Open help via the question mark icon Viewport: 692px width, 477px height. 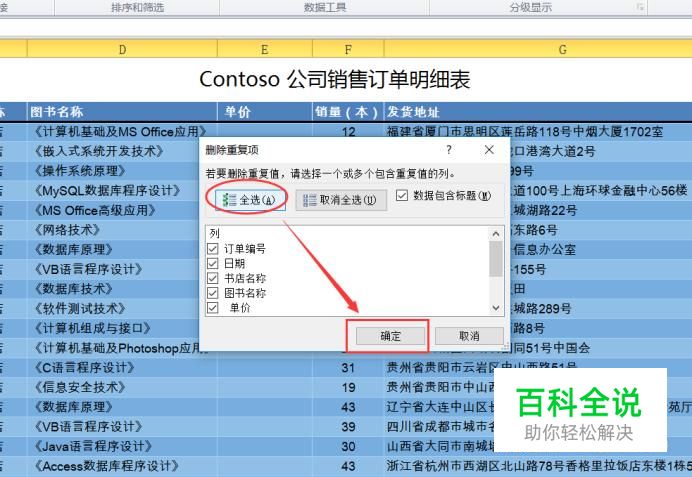449,150
